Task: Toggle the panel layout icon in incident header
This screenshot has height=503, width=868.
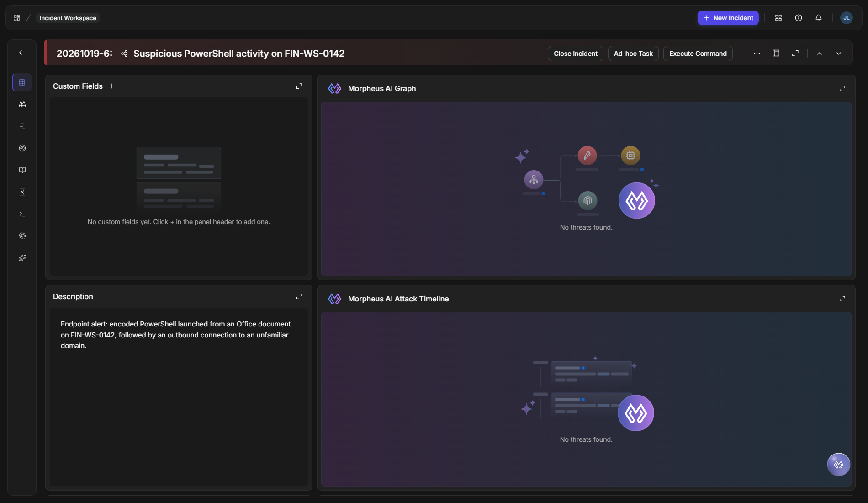Action: [776, 53]
